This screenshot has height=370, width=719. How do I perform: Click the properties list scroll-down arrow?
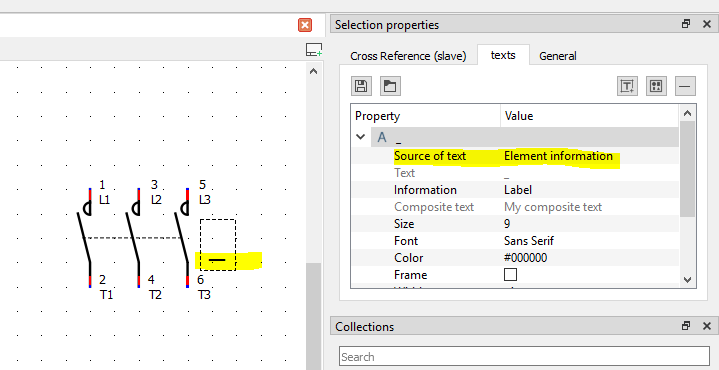click(687, 279)
